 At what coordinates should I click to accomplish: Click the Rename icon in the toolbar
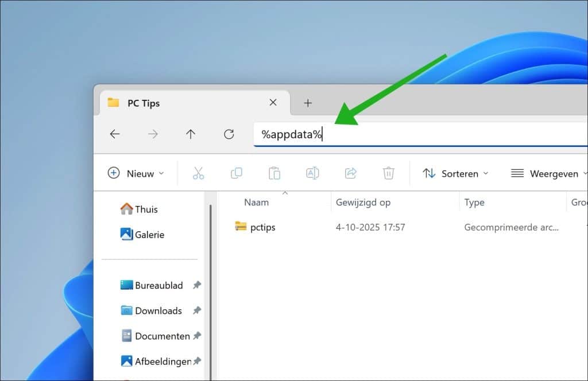click(x=312, y=173)
